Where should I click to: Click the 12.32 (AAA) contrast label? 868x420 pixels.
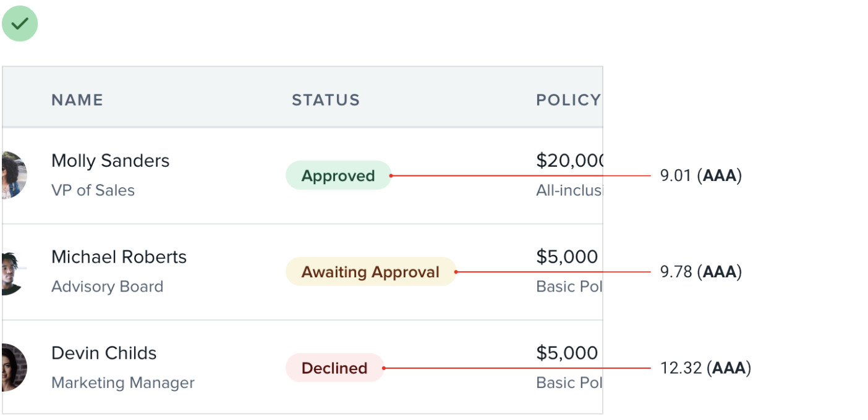tap(705, 368)
